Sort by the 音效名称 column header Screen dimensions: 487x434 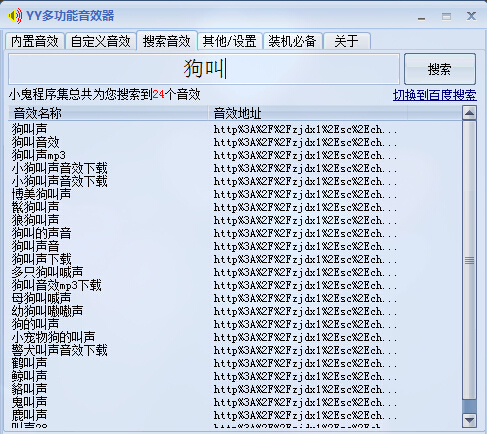click(x=108, y=113)
